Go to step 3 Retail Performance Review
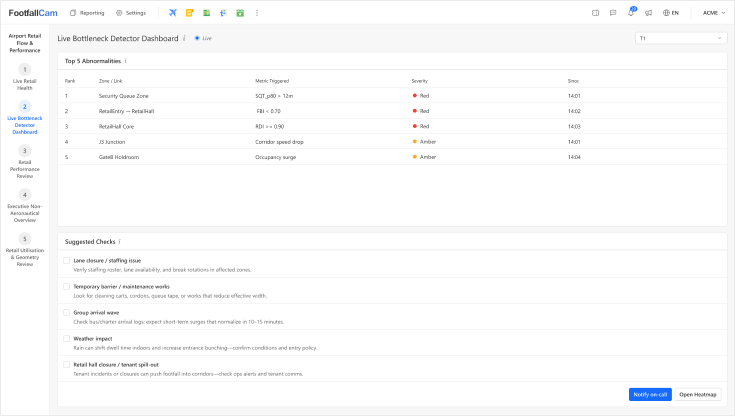Screen dimensions: 735x416 [x=25, y=162]
